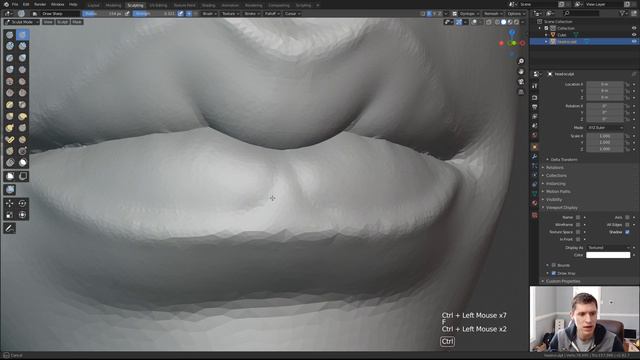The height and width of the screenshot is (360, 640).
Task: Select the Draw brush tool
Action: 10,35
